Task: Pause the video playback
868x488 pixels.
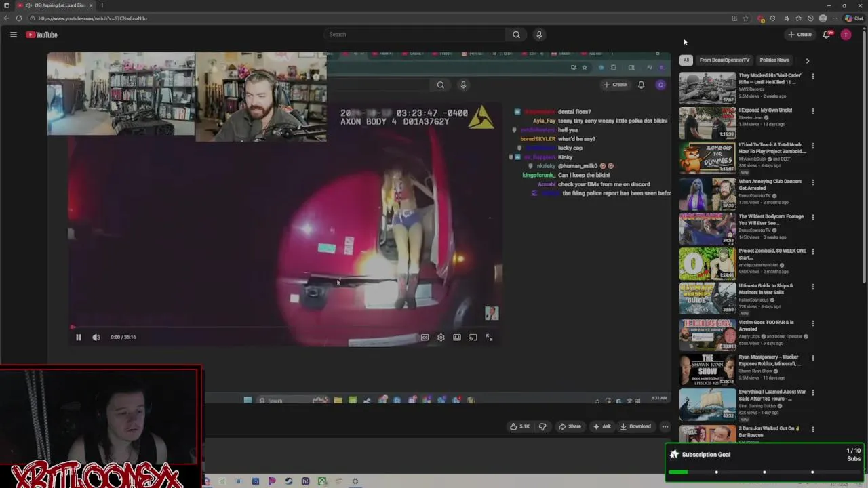Action: tap(78, 337)
